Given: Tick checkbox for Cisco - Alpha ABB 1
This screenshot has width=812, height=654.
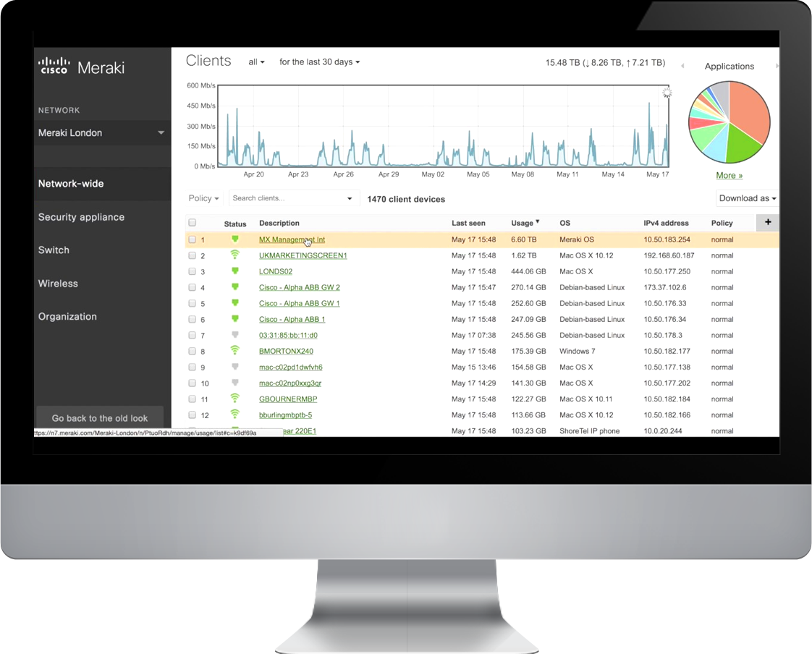Looking at the screenshot, I should tap(192, 320).
